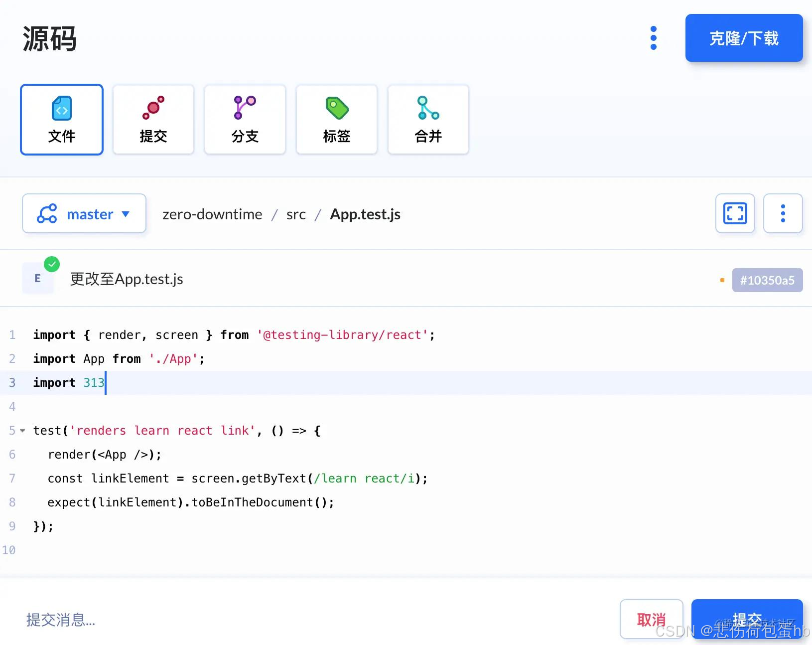Click the blue 提交 submit button
This screenshot has width=812, height=645.
[747, 619]
